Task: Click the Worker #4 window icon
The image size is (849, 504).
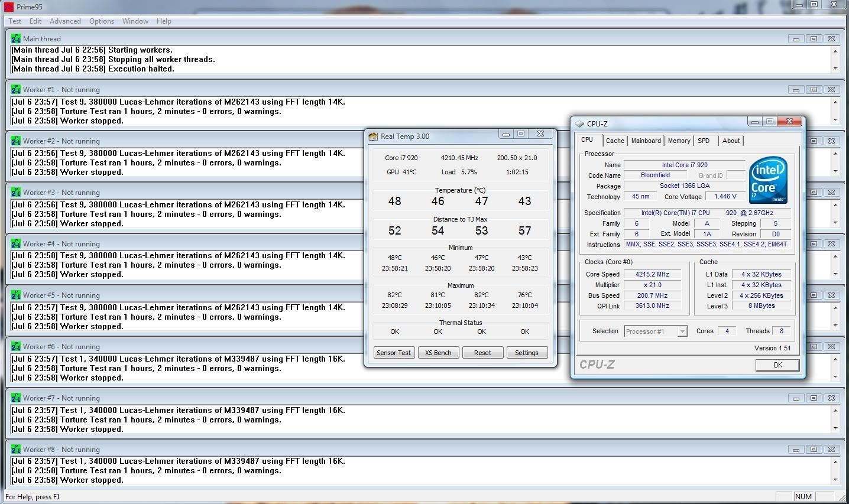Action: pos(15,243)
